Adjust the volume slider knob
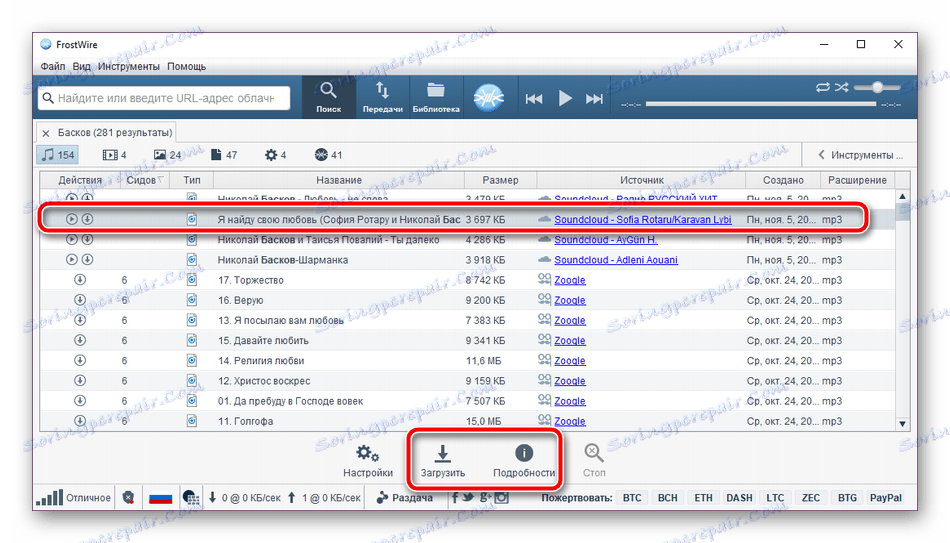The image size is (950, 543). pyautogui.click(x=877, y=87)
